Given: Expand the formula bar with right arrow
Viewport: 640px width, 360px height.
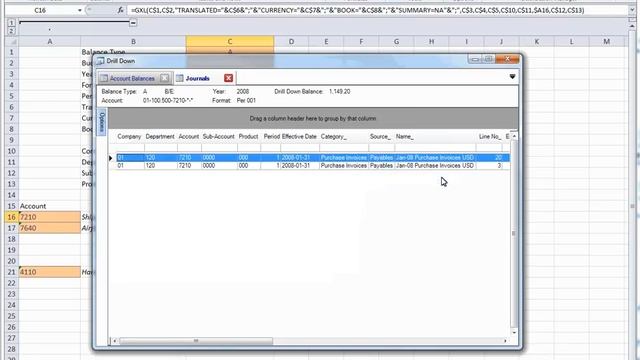Looking at the screenshot, I should click(632, 10).
